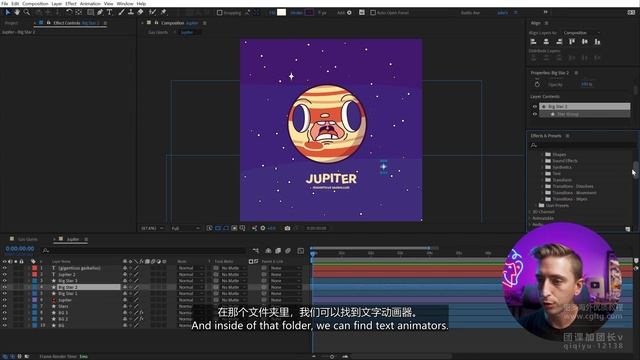Open the File menu
The width and height of the screenshot is (640, 360).
click(5, 3)
